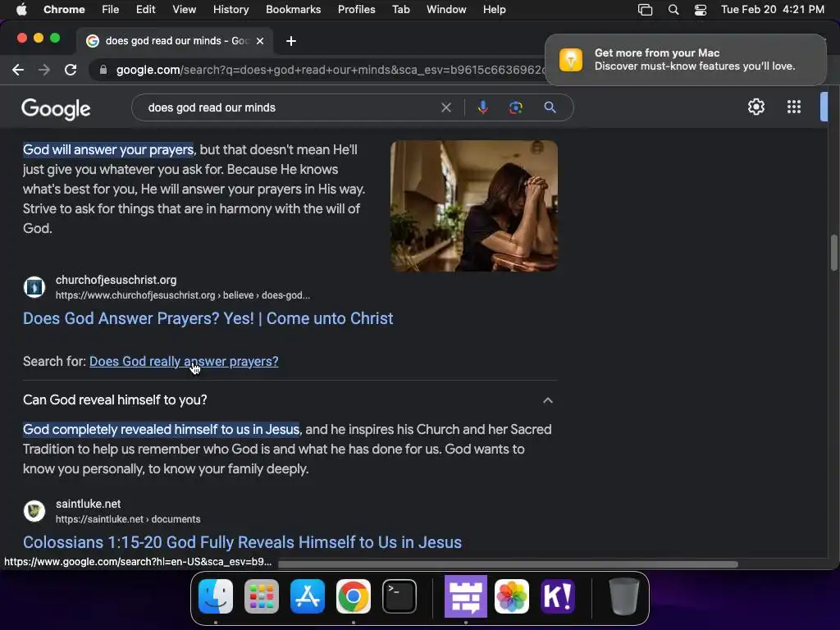Open Google Lens image search icon
The height and width of the screenshot is (630, 840).
[515, 107]
